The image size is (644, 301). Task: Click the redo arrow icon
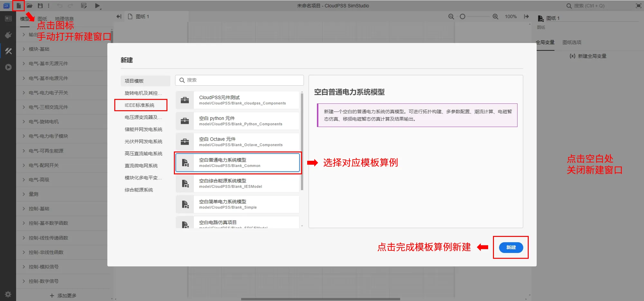click(x=71, y=5)
